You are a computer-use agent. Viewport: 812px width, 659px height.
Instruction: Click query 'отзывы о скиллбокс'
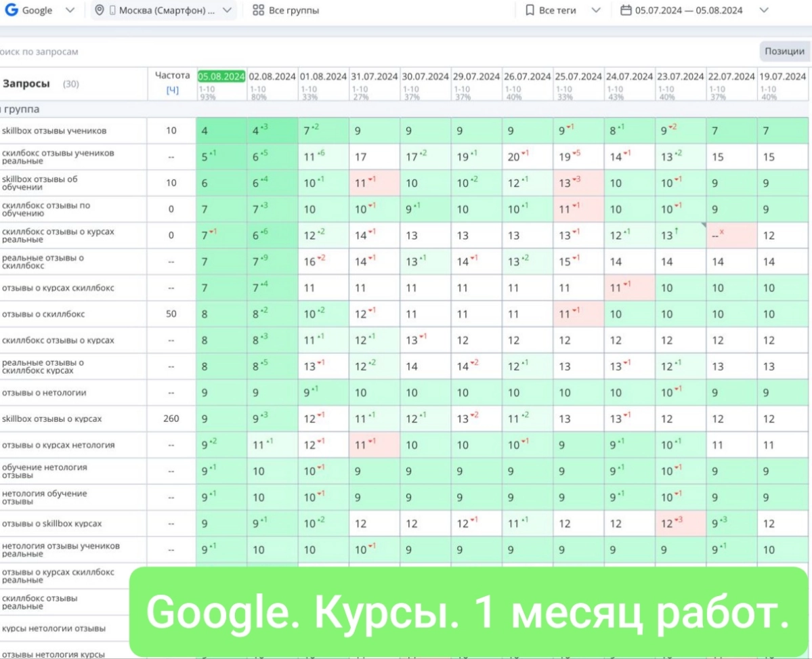point(43,314)
